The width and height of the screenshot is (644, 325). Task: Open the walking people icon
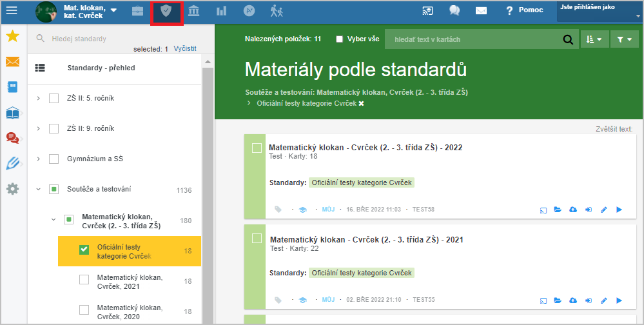[277, 11]
